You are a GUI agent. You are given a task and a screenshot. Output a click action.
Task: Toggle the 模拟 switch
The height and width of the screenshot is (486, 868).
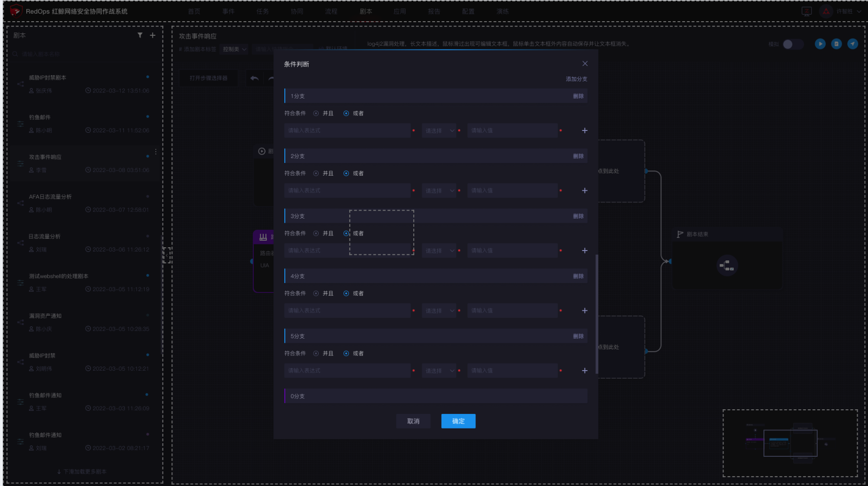pos(793,44)
